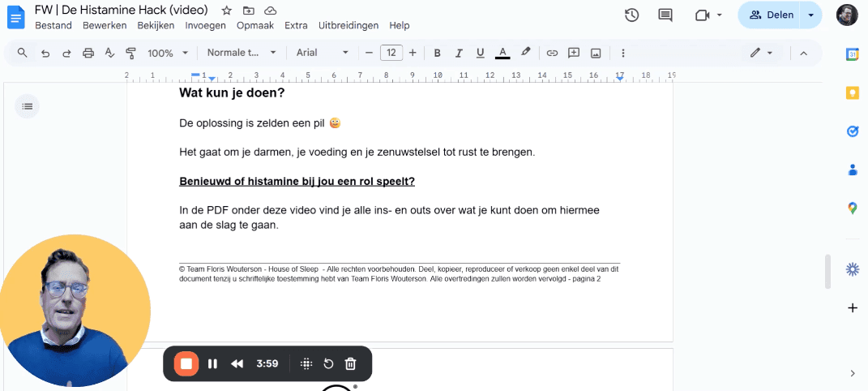
Task: Click the Benieuwd of histamine underlined heading
Action: tap(297, 182)
